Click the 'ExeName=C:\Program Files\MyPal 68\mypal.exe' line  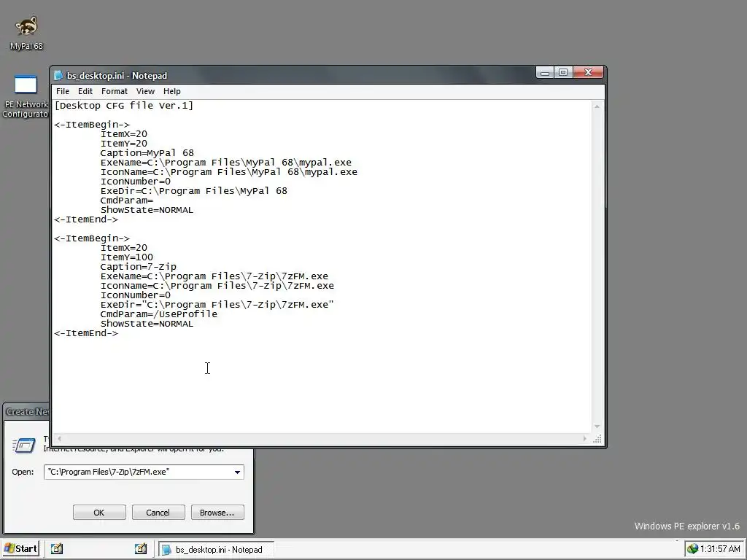click(x=226, y=163)
